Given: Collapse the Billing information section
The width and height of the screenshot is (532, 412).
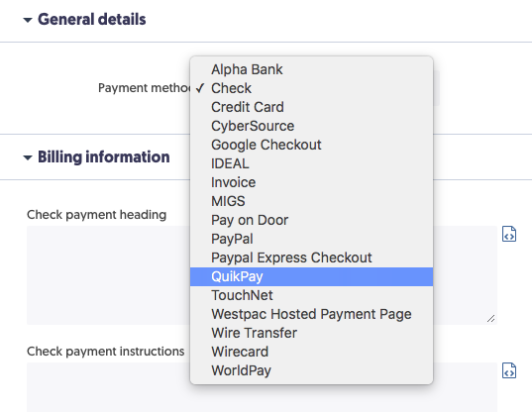Looking at the screenshot, I should 28,157.
